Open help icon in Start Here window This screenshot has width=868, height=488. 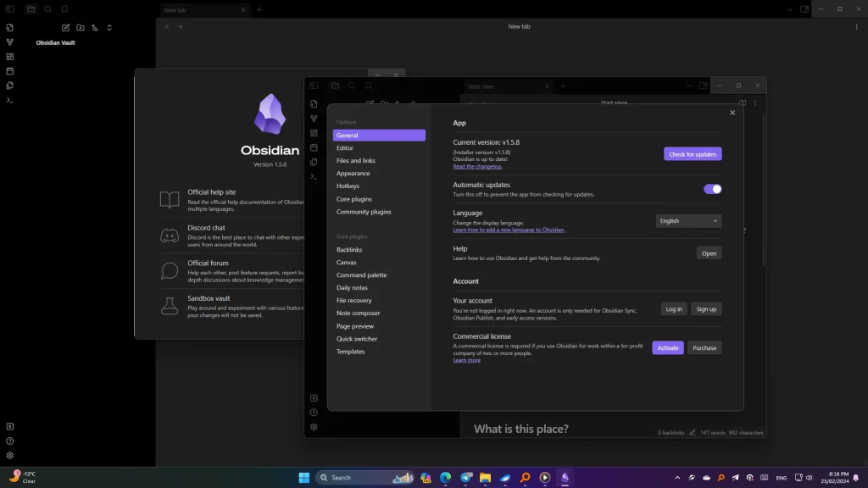coord(314,413)
